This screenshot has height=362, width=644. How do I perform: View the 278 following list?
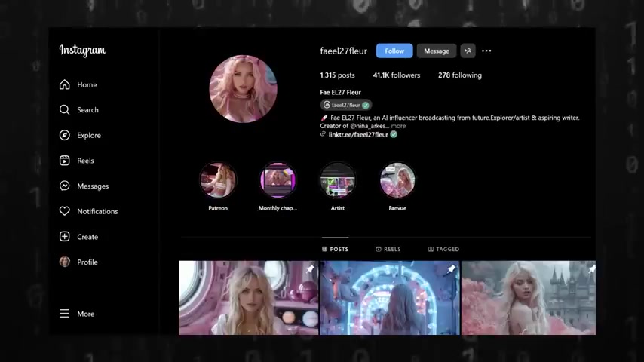tap(459, 75)
